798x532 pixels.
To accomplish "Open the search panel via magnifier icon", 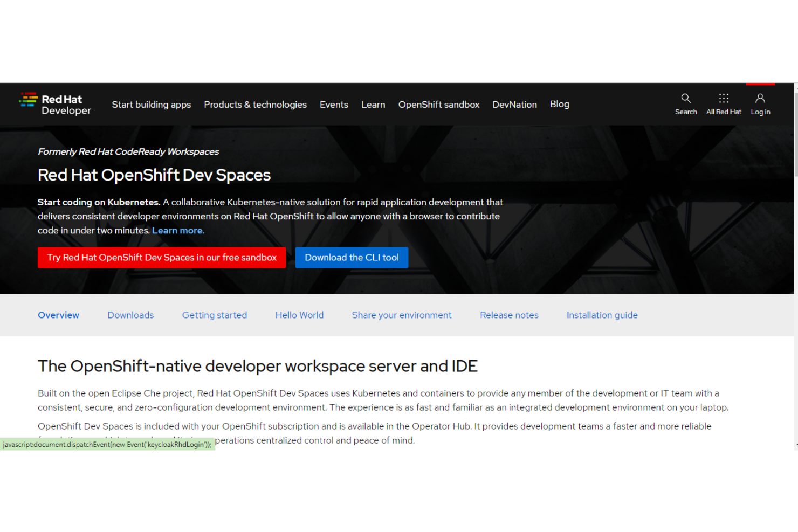I will click(x=685, y=103).
